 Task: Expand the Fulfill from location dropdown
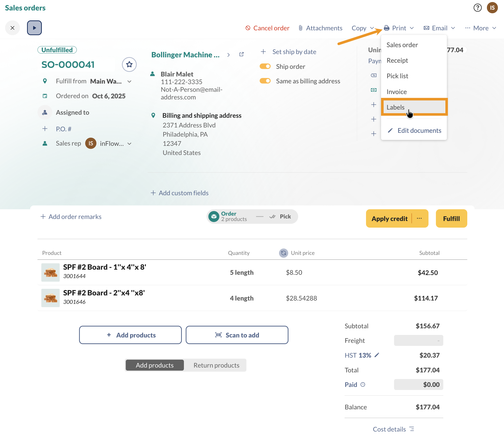point(129,82)
